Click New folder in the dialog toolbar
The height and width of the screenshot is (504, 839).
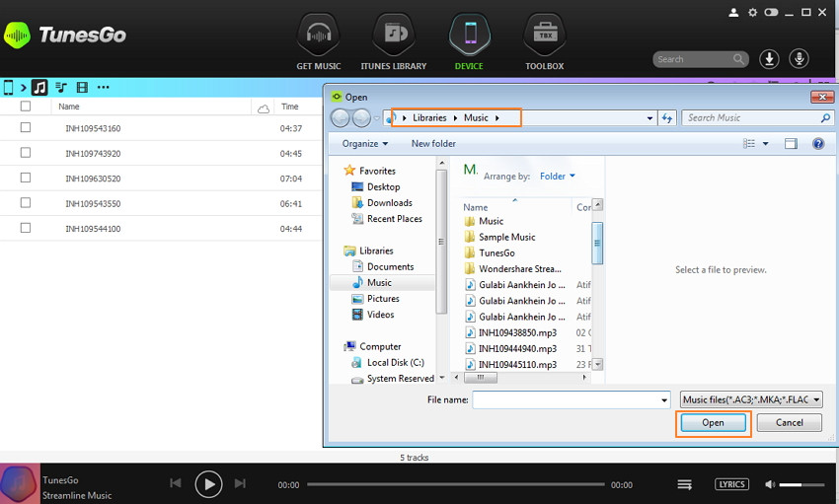(x=433, y=143)
